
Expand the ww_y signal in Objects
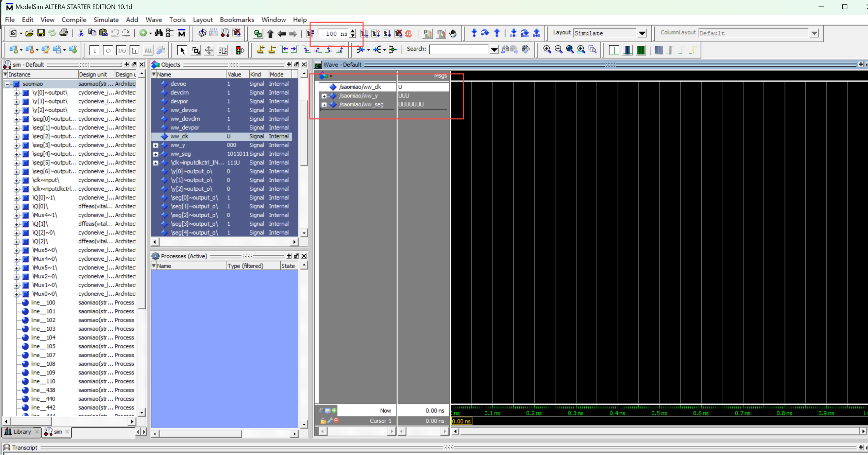pos(156,145)
